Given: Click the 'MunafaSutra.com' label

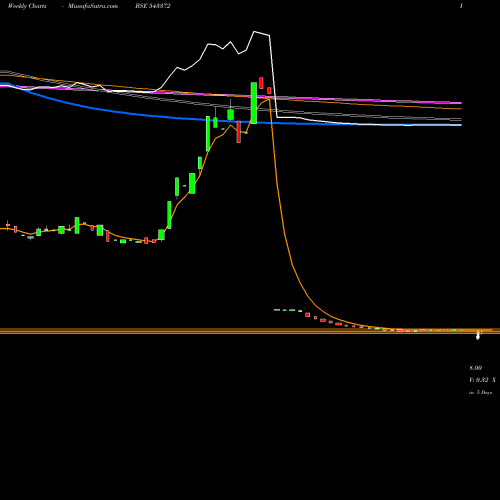Looking at the screenshot, I should tap(93, 6).
